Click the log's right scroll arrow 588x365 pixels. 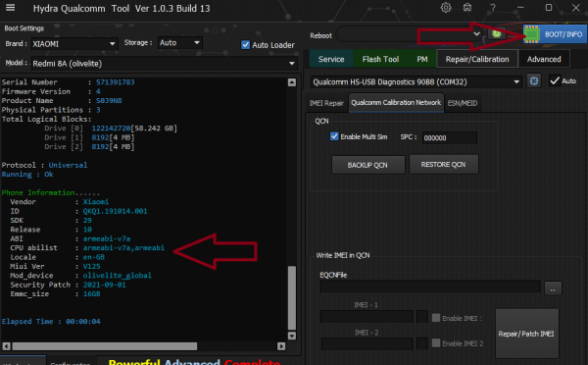281,345
